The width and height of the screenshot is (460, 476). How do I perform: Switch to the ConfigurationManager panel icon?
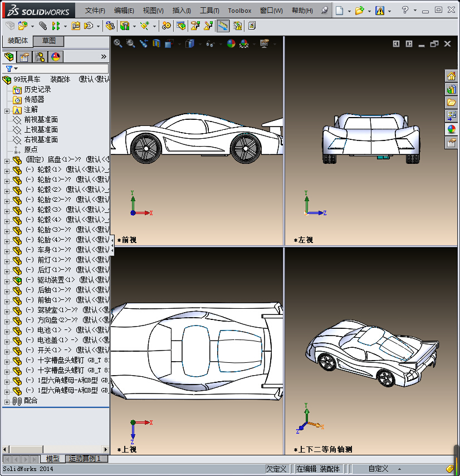(39, 56)
